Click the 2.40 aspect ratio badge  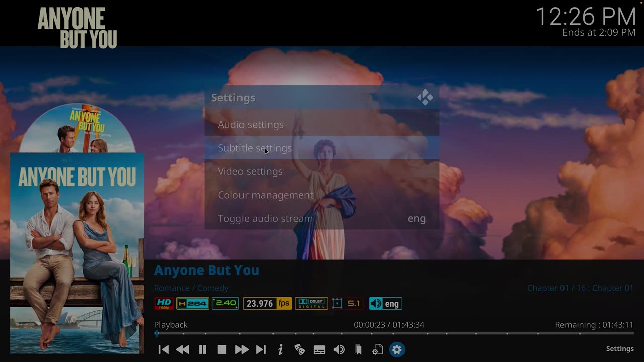pos(225,303)
